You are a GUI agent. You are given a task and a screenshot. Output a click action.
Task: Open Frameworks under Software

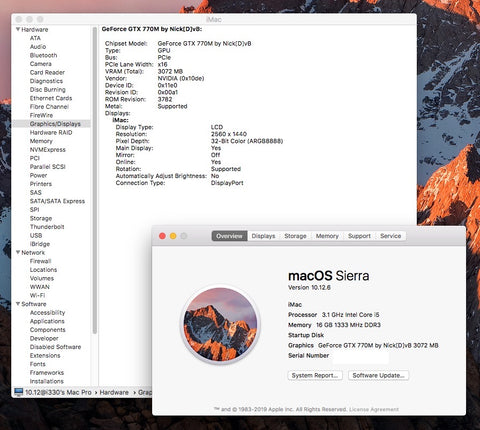click(x=47, y=373)
